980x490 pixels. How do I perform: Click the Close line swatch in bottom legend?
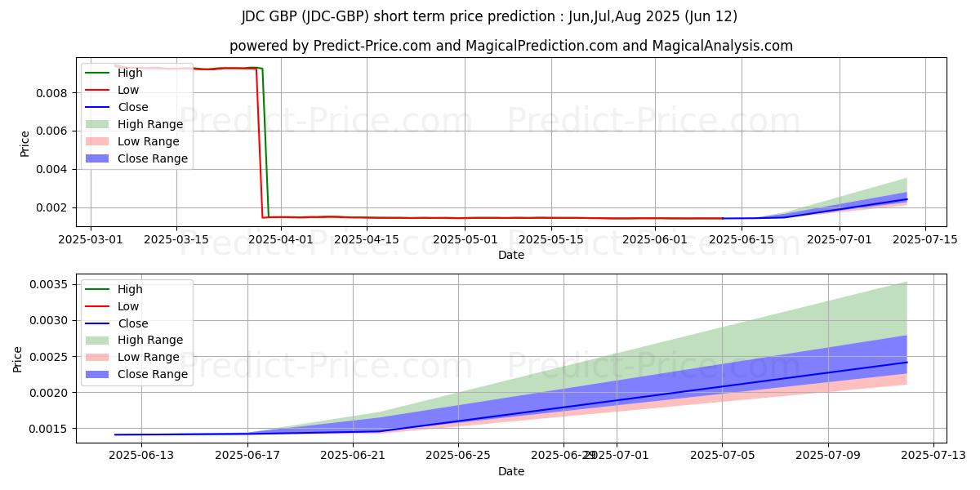[97, 323]
